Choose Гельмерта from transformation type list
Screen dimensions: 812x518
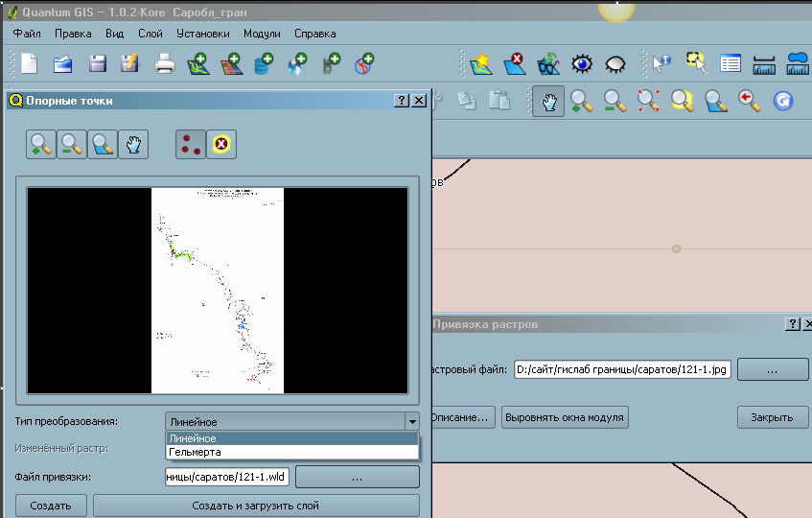[195, 452]
